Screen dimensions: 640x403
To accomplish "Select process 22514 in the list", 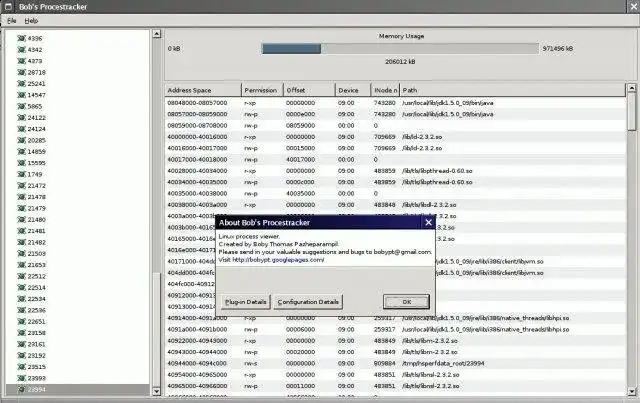I will pyautogui.click(x=36, y=287).
